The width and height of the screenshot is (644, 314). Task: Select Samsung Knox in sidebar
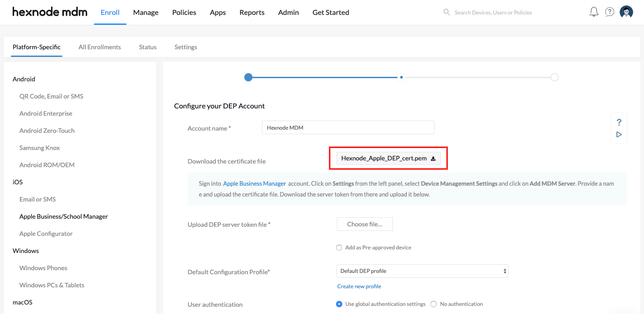[40, 148]
